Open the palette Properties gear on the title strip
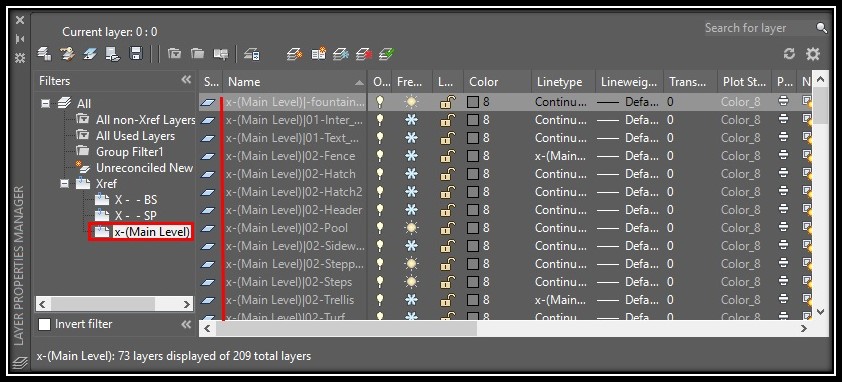Image resolution: width=842 pixels, height=382 pixels. (x=20, y=57)
